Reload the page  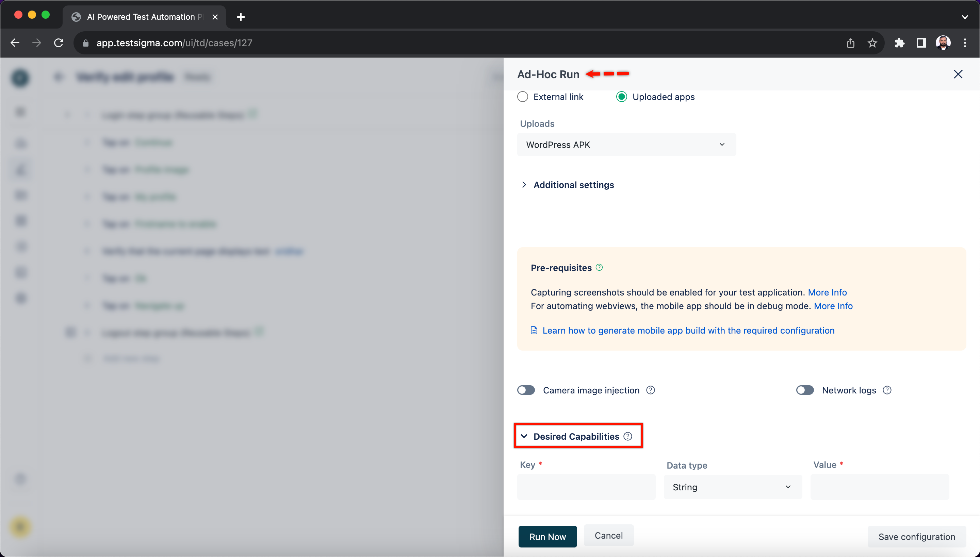[59, 43]
